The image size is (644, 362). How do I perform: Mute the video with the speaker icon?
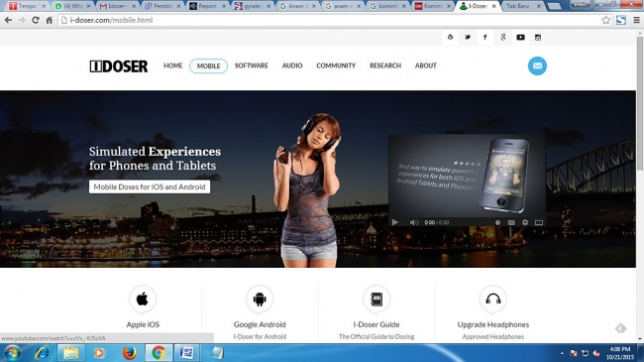pos(414,222)
